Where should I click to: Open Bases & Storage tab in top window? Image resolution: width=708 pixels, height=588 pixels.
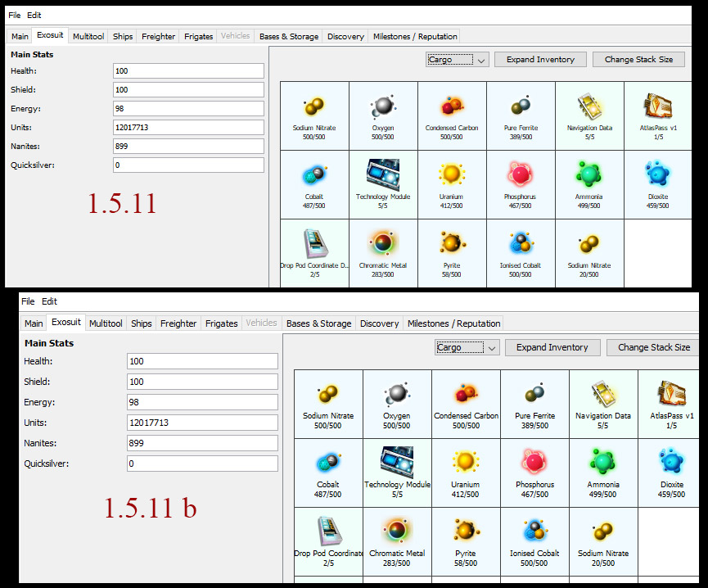click(x=289, y=36)
